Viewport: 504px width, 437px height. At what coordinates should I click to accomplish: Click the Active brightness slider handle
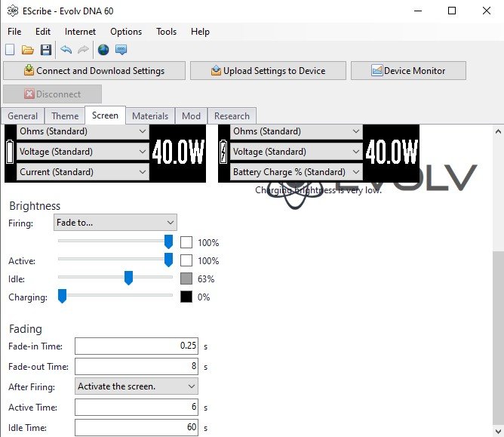pos(168,260)
